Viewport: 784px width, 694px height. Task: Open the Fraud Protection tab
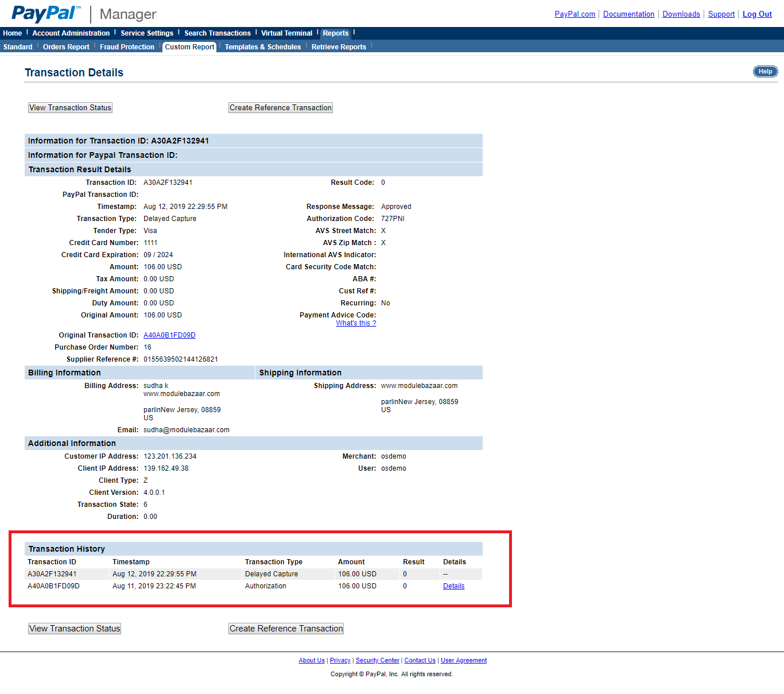tap(127, 47)
